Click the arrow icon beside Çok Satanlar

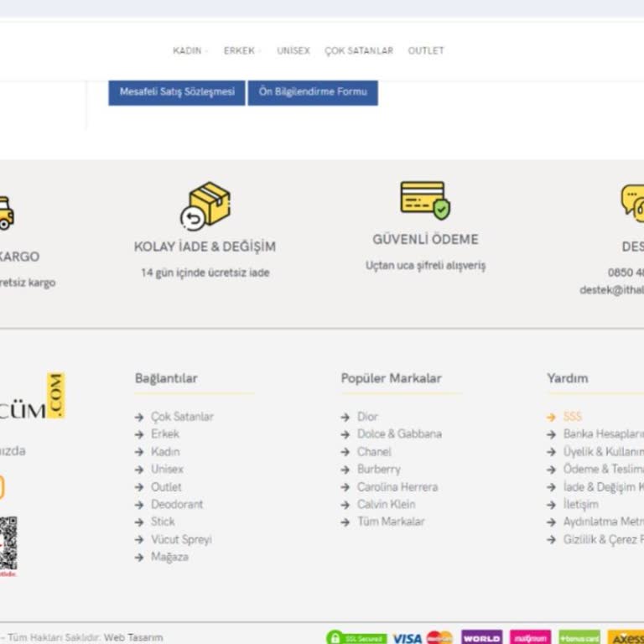click(139, 418)
